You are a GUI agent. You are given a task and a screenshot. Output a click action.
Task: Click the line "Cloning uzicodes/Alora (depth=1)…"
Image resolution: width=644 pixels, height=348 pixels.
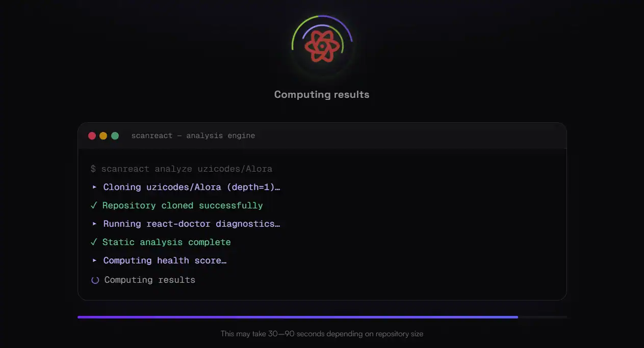pos(192,187)
